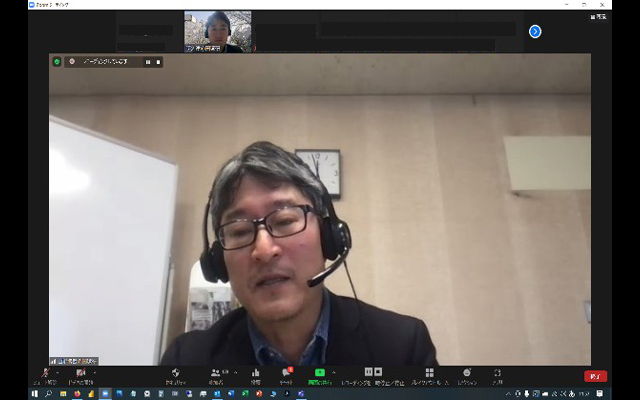
Task: Click the green Share Screen button
Action: 320,373
